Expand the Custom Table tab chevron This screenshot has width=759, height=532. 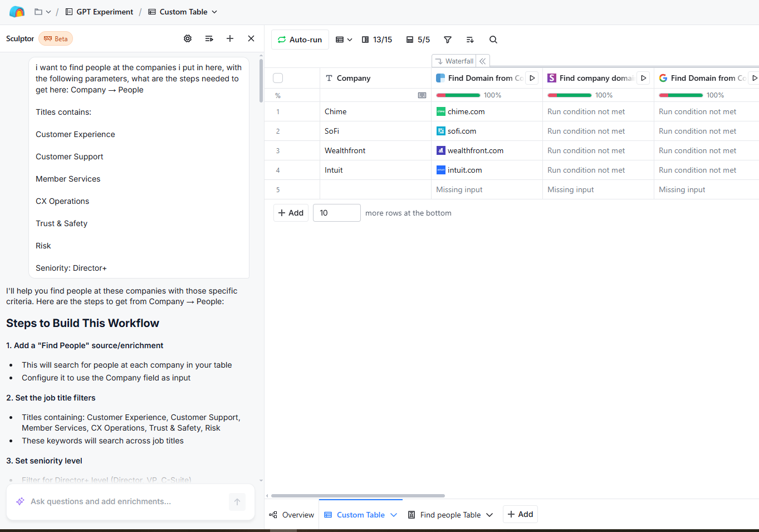pos(394,515)
